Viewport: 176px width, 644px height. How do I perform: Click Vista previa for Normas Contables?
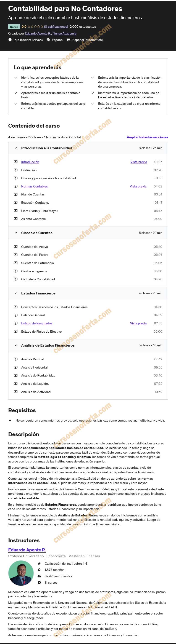(138, 186)
